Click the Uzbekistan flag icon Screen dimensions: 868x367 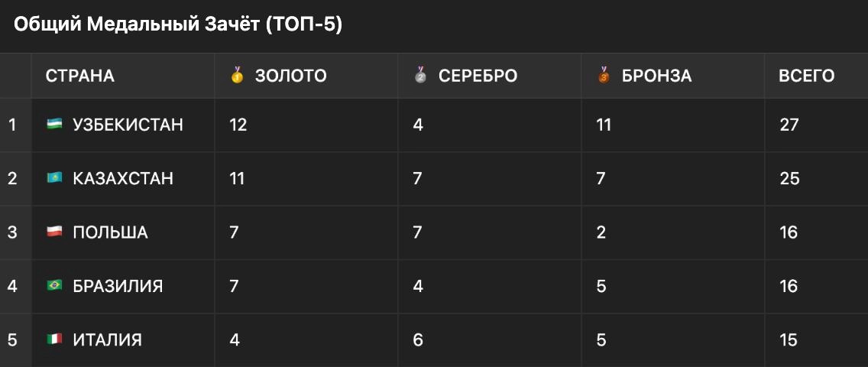pos(54,125)
